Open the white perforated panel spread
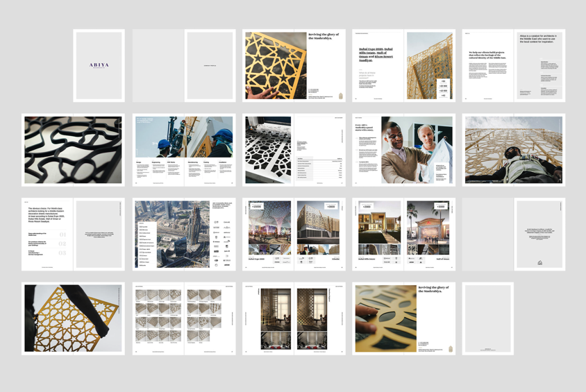The width and height of the screenshot is (586, 392). (x=268, y=150)
